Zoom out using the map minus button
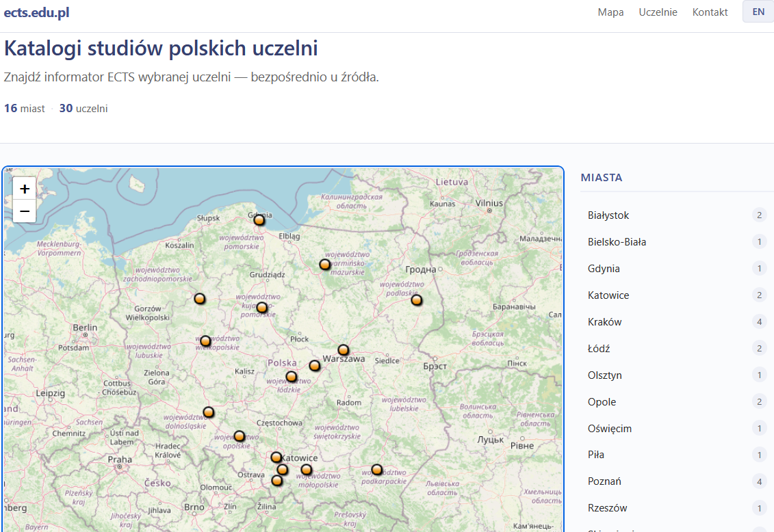The image size is (774, 532). pyautogui.click(x=24, y=211)
